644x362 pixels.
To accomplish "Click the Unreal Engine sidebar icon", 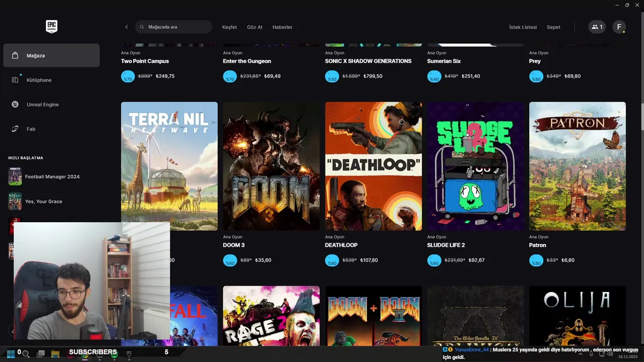I will click(x=15, y=105).
